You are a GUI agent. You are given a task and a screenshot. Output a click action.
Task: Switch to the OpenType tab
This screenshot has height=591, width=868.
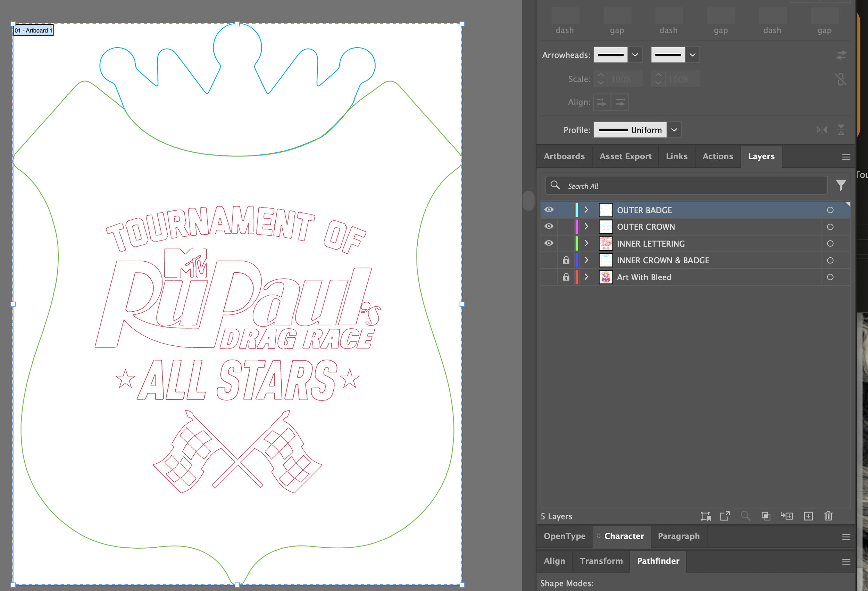564,536
